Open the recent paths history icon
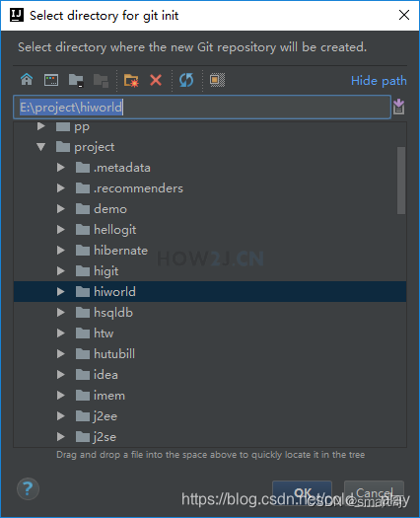This screenshot has height=518, width=420. click(399, 107)
